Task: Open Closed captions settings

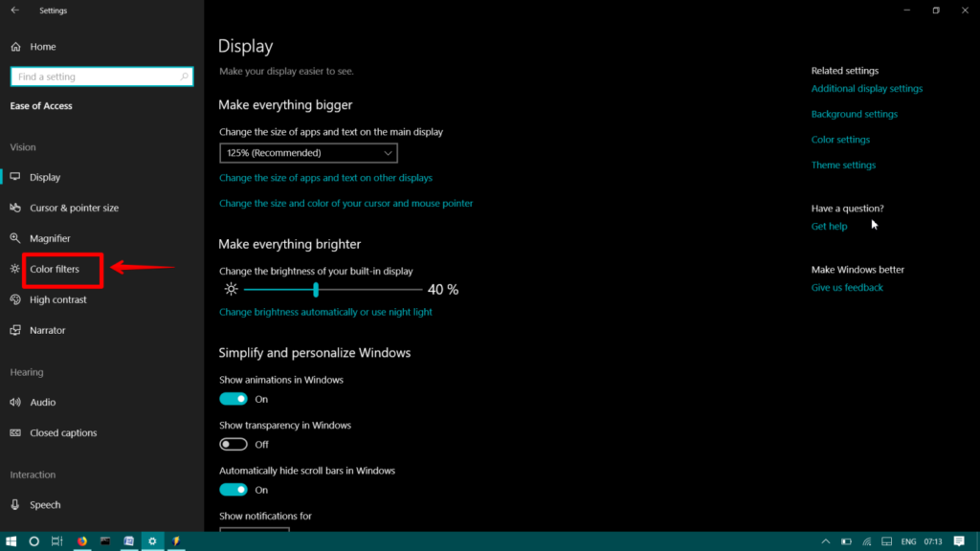Action: 63,432
